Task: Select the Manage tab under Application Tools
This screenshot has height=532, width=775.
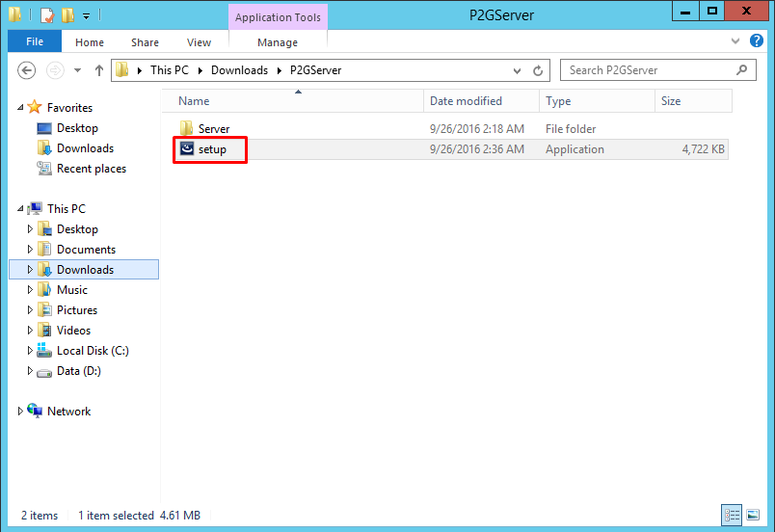Action: click(x=278, y=42)
